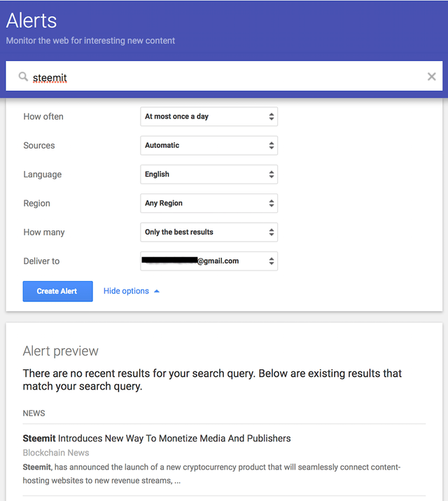Click the NEWS section label

point(34,413)
